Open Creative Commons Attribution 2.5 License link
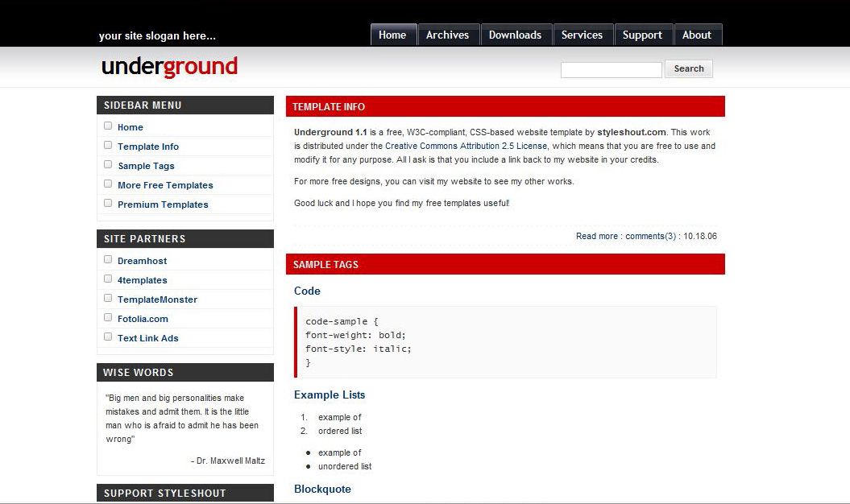This screenshot has height=504, width=850. [x=466, y=147]
